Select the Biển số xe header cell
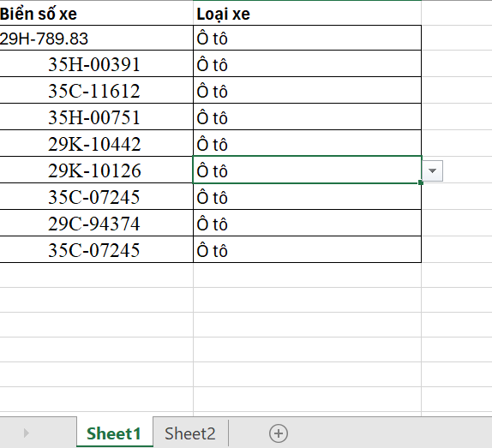Screen dimensions: 492x448 (96, 13)
